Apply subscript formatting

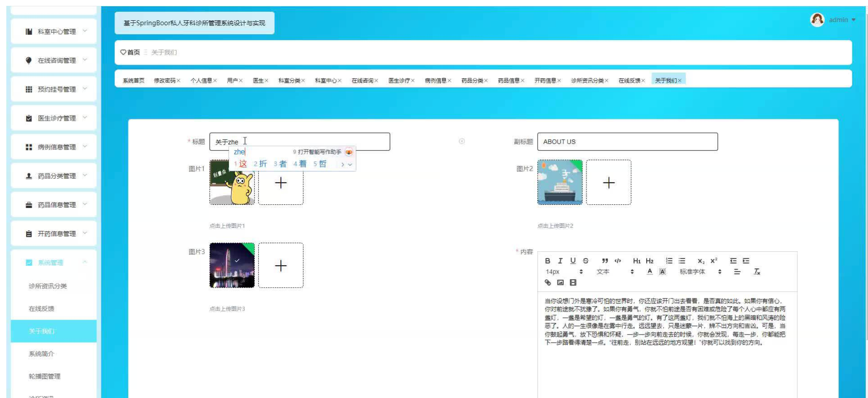coord(701,261)
